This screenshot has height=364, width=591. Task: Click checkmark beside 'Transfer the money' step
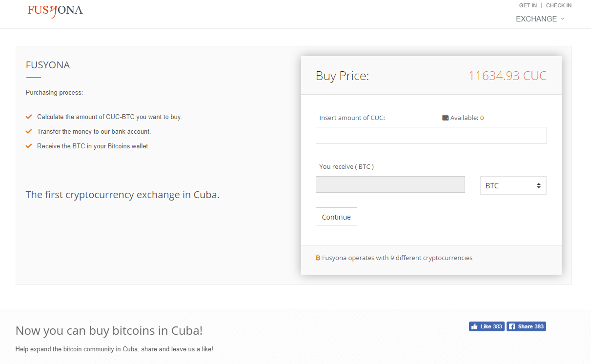point(29,132)
